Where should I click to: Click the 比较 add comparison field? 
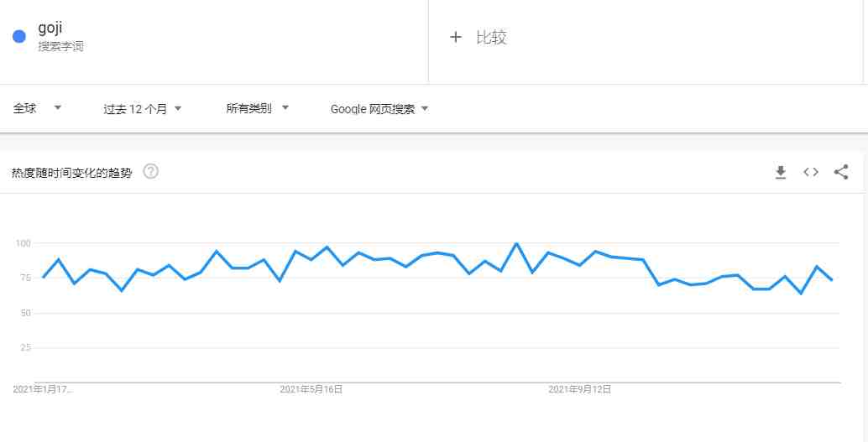491,37
